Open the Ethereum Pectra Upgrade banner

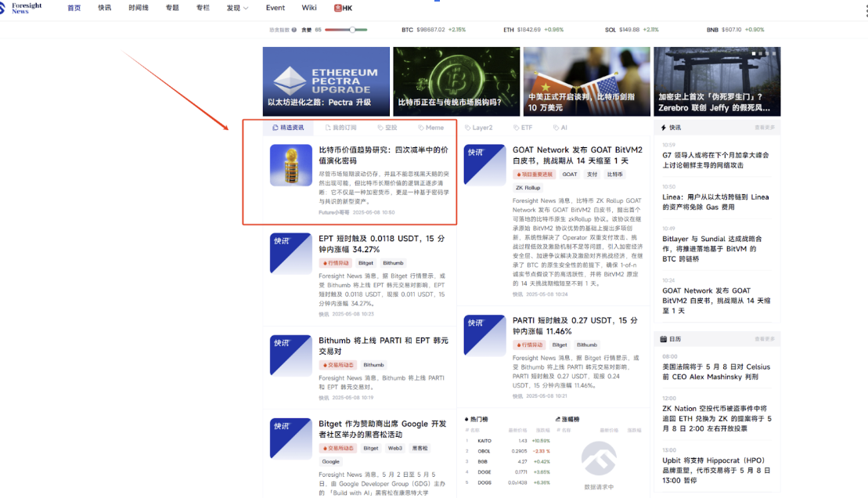pyautogui.click(x=326, y=81)
